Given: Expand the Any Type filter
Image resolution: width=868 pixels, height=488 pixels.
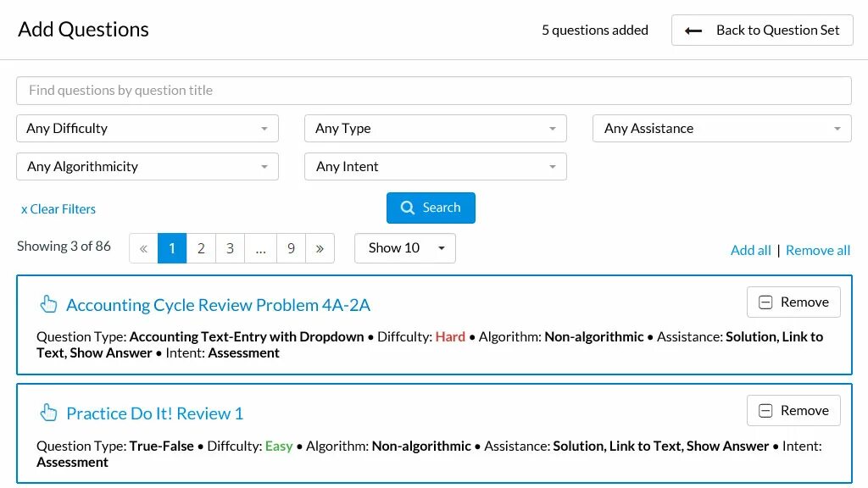Looking at the screenshot, I should point(436,129).
